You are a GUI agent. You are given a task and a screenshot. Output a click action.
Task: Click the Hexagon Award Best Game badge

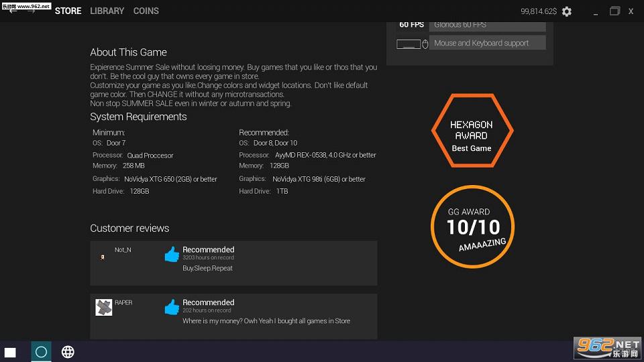coord(472,131)
